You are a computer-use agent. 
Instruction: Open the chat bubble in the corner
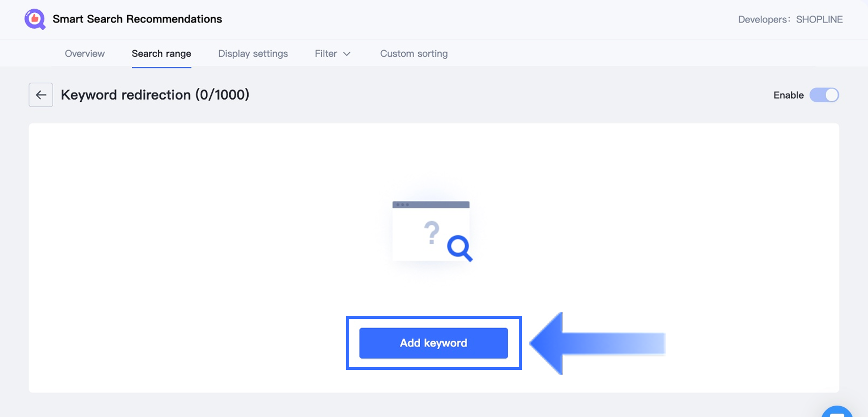point(837,412)
